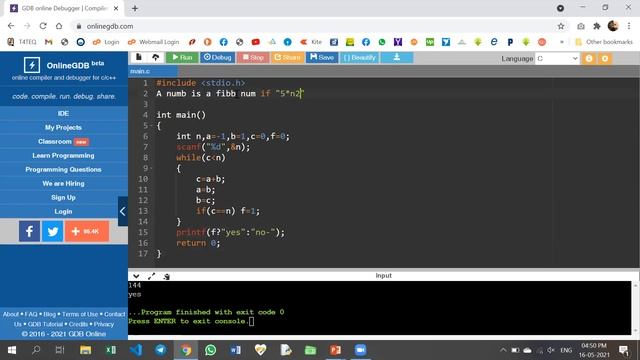Viewport: 640px width, 360px height.
Task: Open Visual Studio Code from the taskbar
Action: pyautogui.click(x=136, y=350)
